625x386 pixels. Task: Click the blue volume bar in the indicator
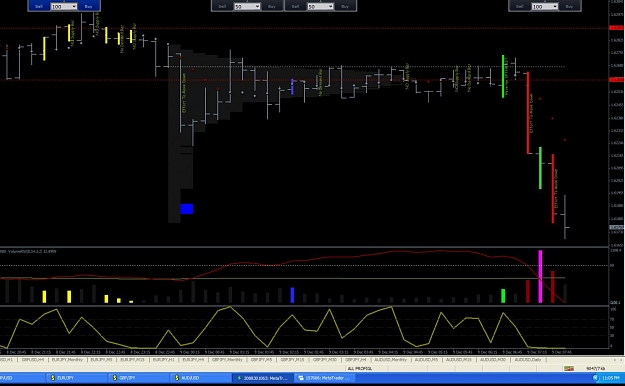(x=292, y=295)
